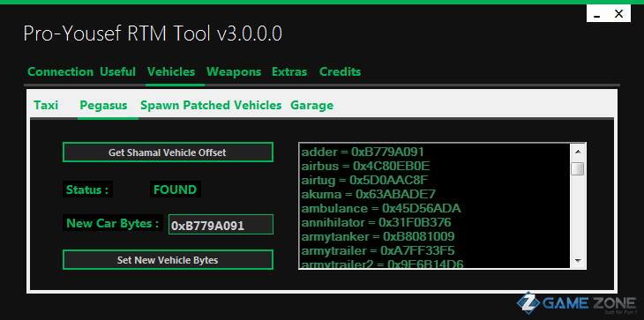
Task: Click the Pro-Yousef RTM Tool title
Action: click(153, 34)
